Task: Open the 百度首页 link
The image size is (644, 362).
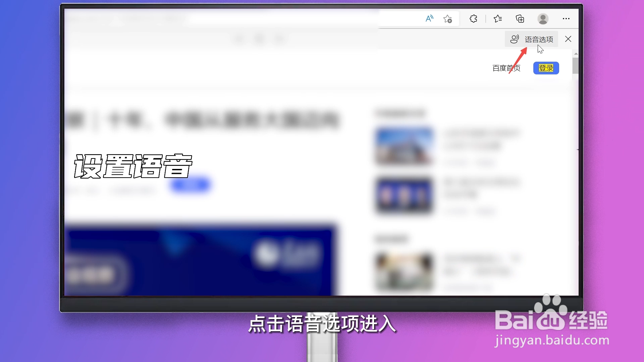Action: click(x=506, y=68)
